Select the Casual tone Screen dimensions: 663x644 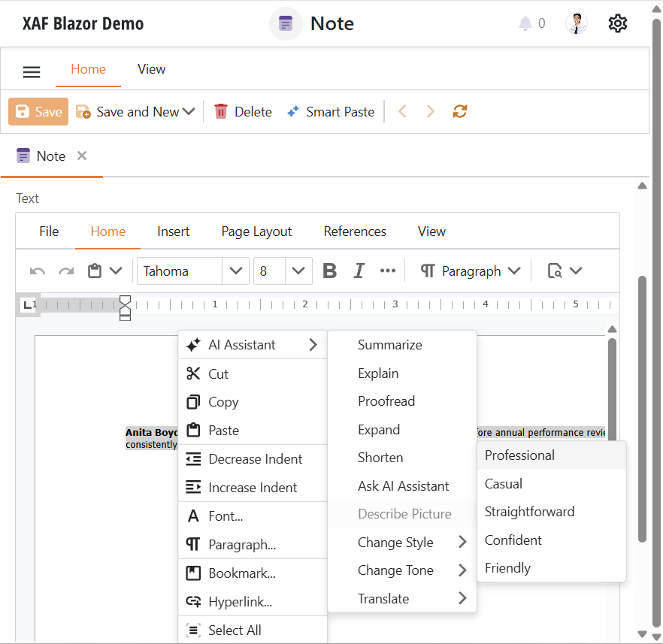pos(552,483)
